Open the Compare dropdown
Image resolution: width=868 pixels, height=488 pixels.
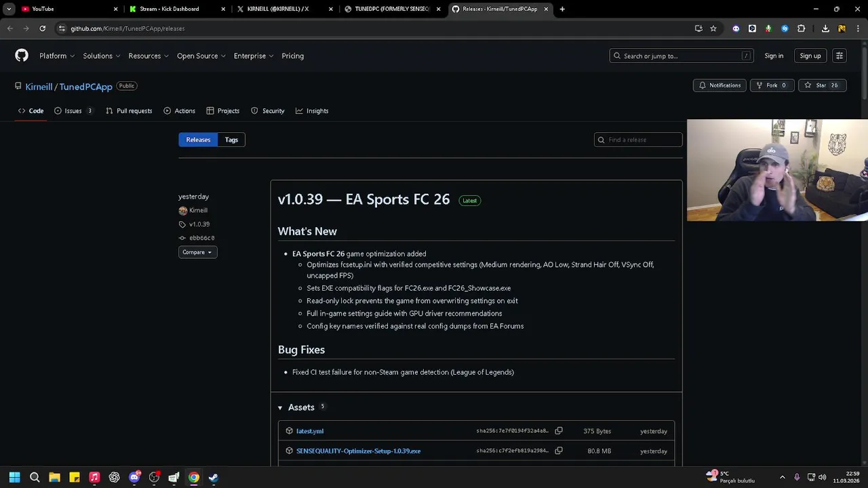197,252
